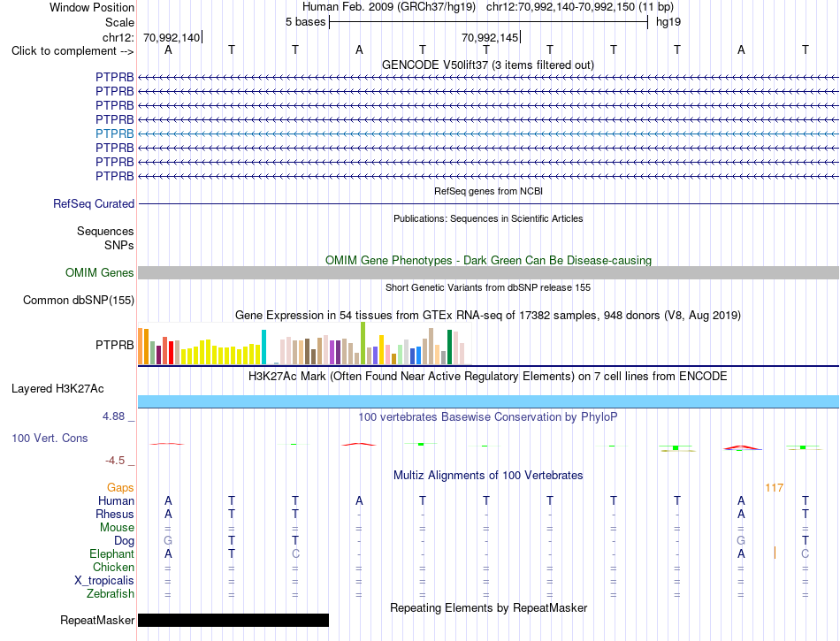Viewport: 840px width, 641px height.
Task: Click the GENCODE V50lift37 track title
Action: pos(487,65)
